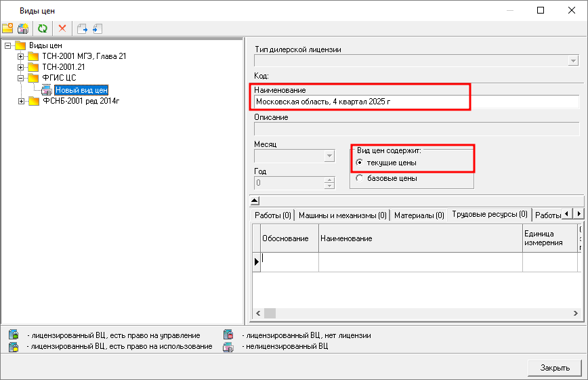Click the green refresh icon
The width and height of the screenshot is (588, 380).
[x=43, y=28]
